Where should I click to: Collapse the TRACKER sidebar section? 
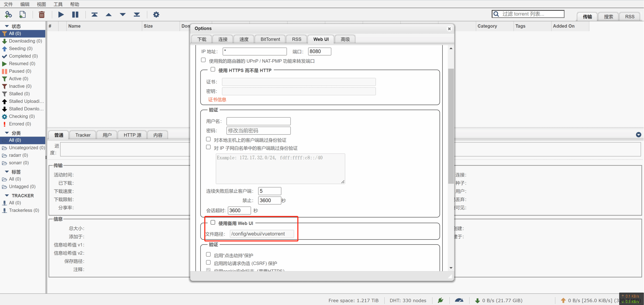click(x=7, y=195)
